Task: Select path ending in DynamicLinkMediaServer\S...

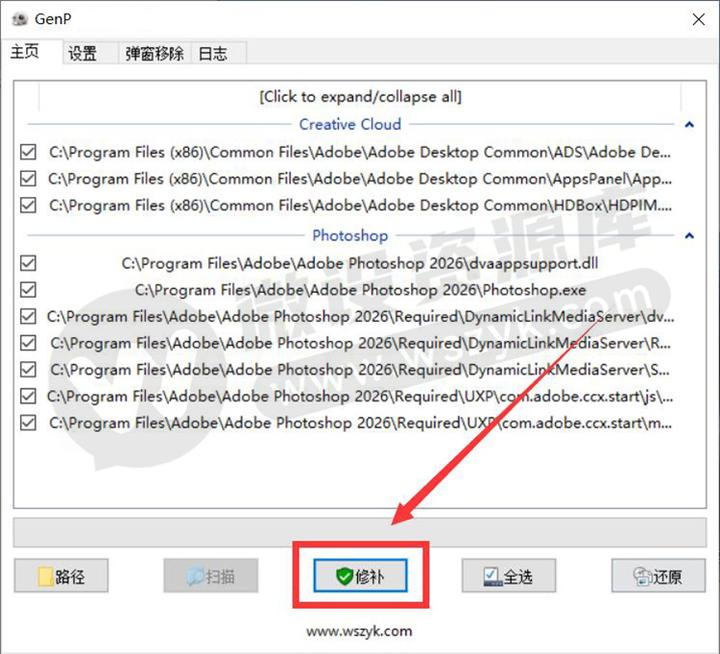Action: coord(360,370)
